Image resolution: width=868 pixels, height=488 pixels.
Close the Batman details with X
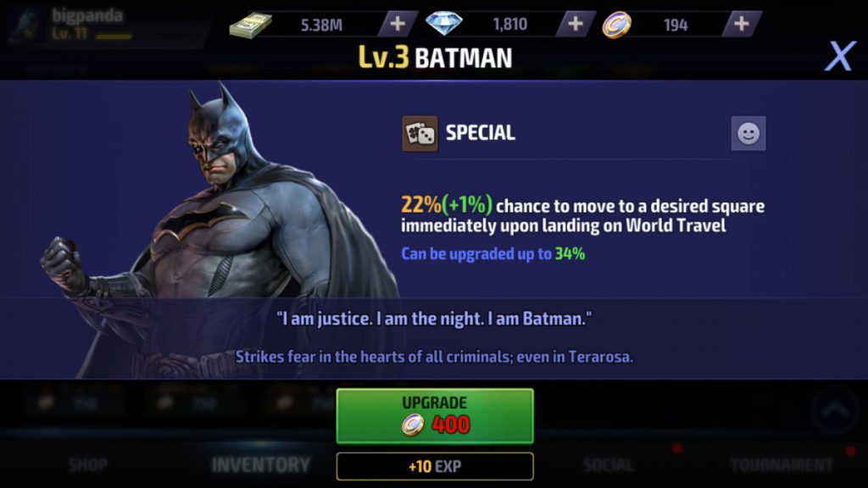point(840,56)
